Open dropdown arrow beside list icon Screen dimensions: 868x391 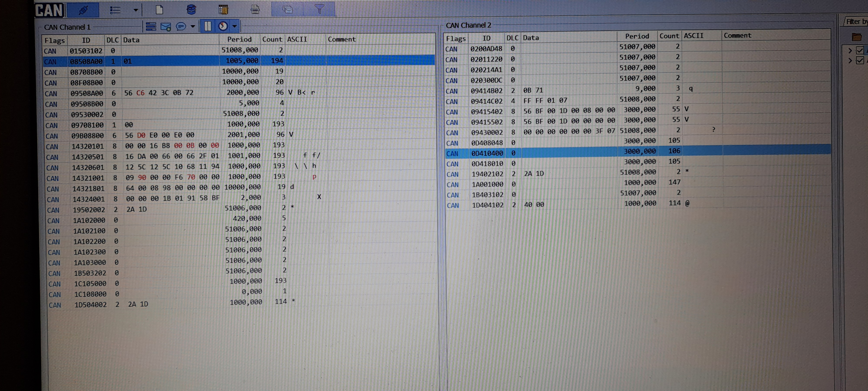135,10
